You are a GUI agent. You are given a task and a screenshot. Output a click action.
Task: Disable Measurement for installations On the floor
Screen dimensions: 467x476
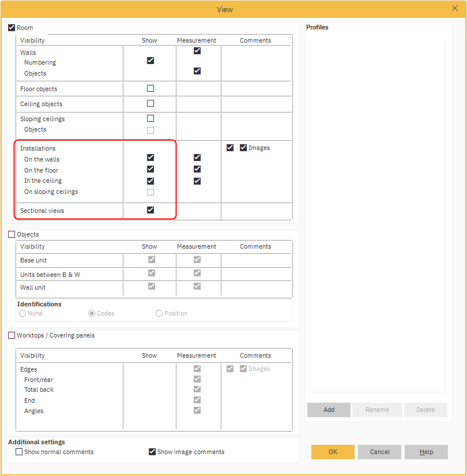(x=197, y=169)
